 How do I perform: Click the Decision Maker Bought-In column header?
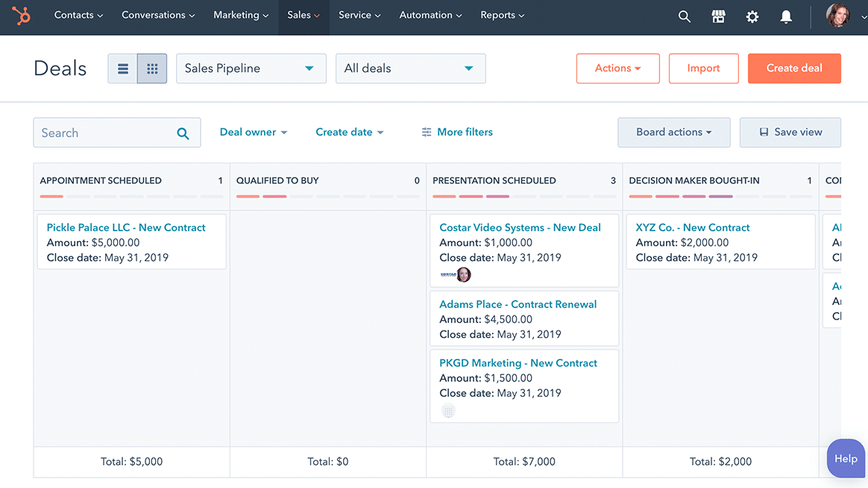[694, 181]
